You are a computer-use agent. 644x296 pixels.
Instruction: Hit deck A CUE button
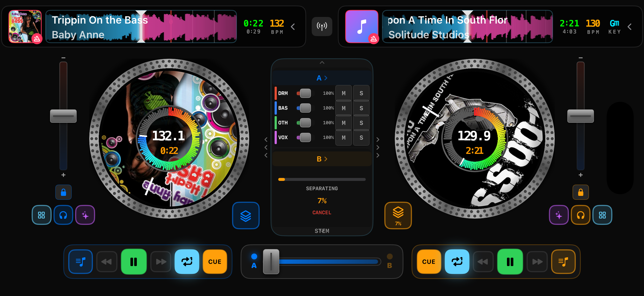(215, 262)
